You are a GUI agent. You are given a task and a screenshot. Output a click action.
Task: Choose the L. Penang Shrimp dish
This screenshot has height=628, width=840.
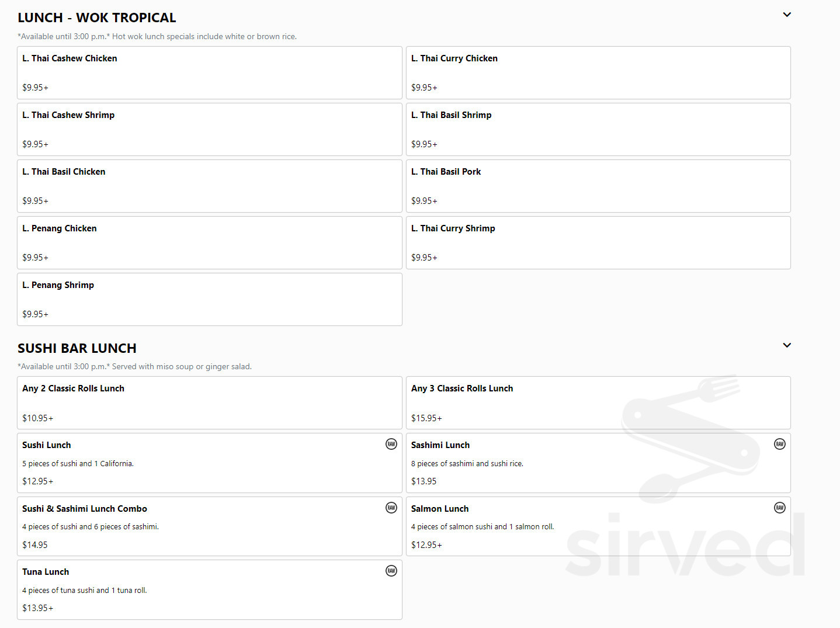pos(209,300)
